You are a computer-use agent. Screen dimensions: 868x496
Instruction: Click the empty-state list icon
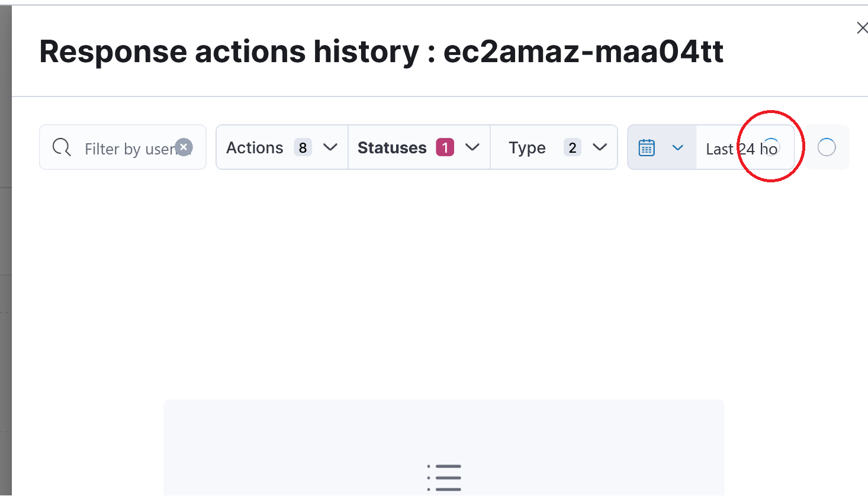coord(444,477)
